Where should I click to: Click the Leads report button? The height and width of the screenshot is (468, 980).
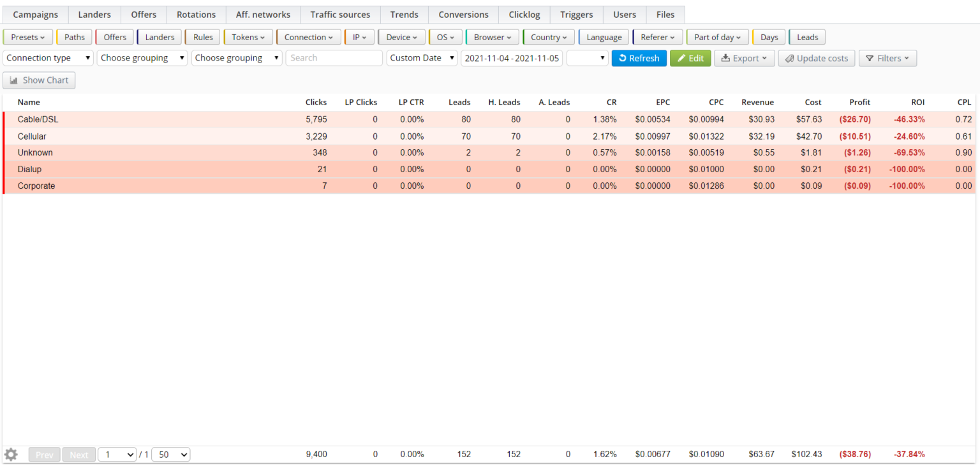[807, 37]
